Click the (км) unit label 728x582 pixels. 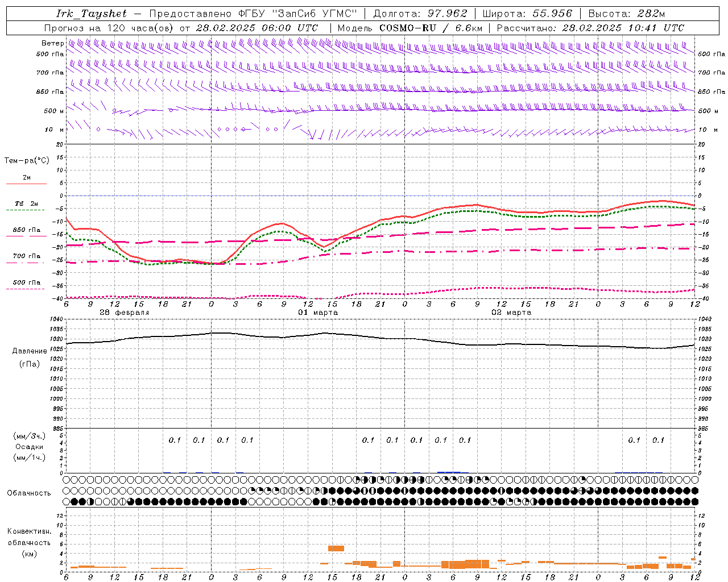click(x=30, y=554)
